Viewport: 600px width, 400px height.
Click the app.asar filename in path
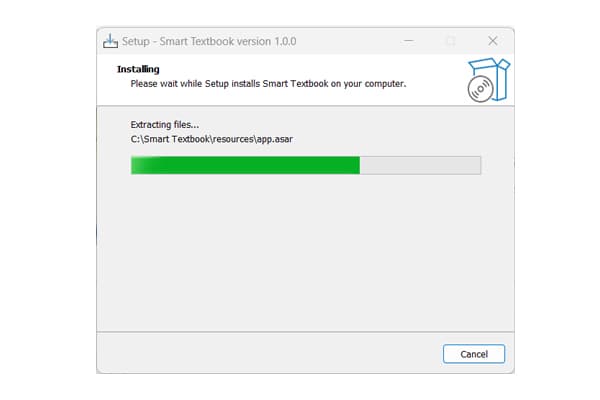coord(275,139)
